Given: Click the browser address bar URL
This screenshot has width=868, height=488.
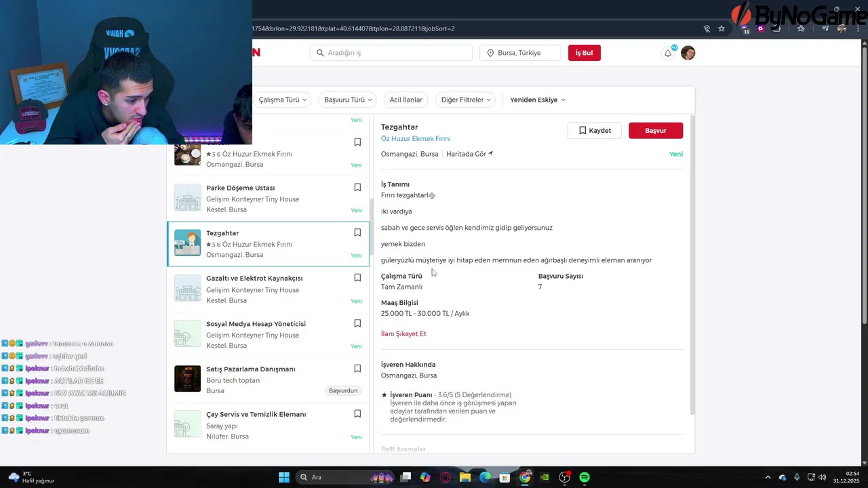Looking at the screenshot, I should point(353,28).
